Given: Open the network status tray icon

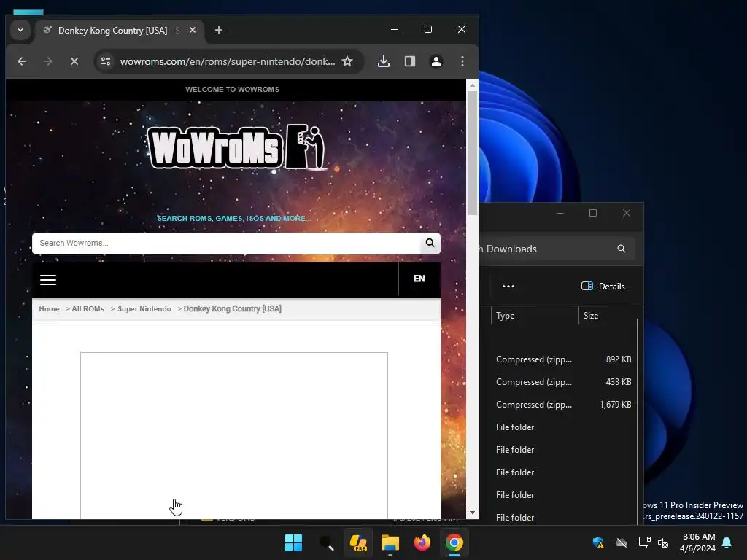Looking at the screenshot, I should (x=645, y=542).
